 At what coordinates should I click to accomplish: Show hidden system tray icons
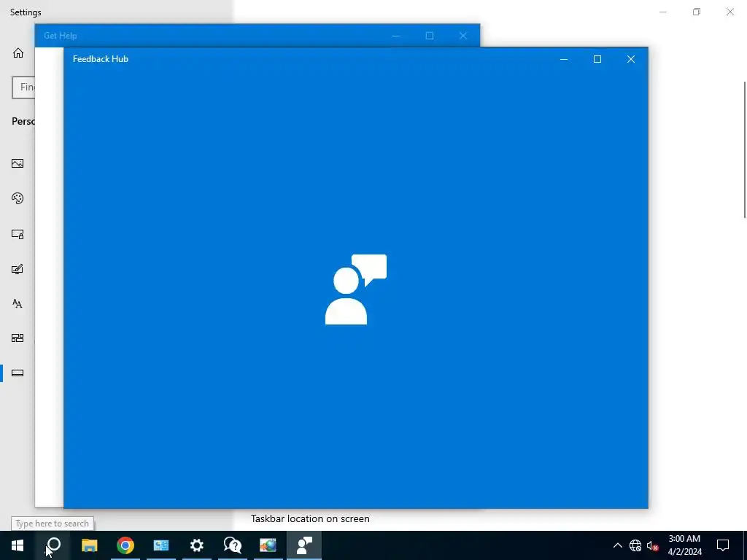pyautogui.click(x=617, y=545)
